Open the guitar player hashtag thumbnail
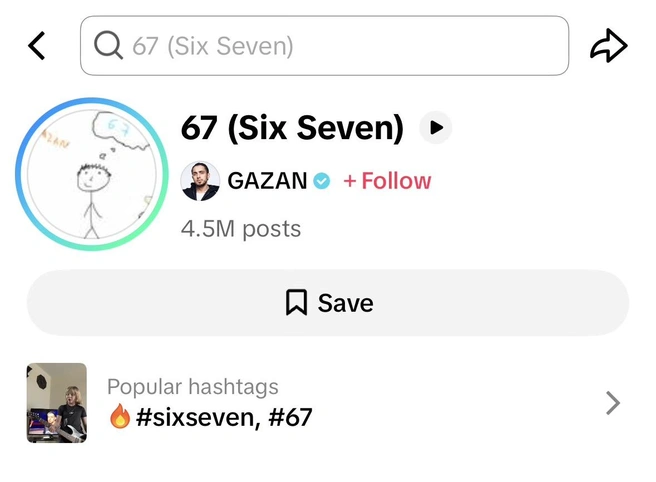 [57, 403]
